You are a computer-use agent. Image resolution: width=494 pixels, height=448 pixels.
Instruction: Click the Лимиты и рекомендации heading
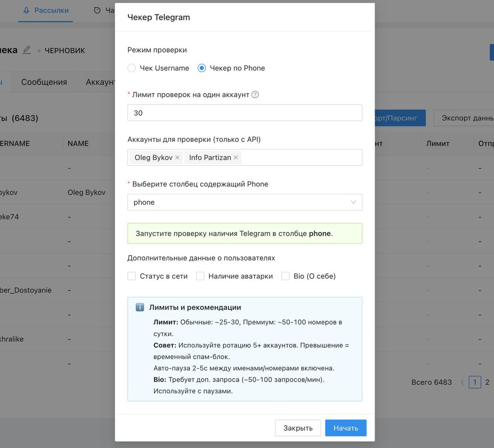(195, 307)
